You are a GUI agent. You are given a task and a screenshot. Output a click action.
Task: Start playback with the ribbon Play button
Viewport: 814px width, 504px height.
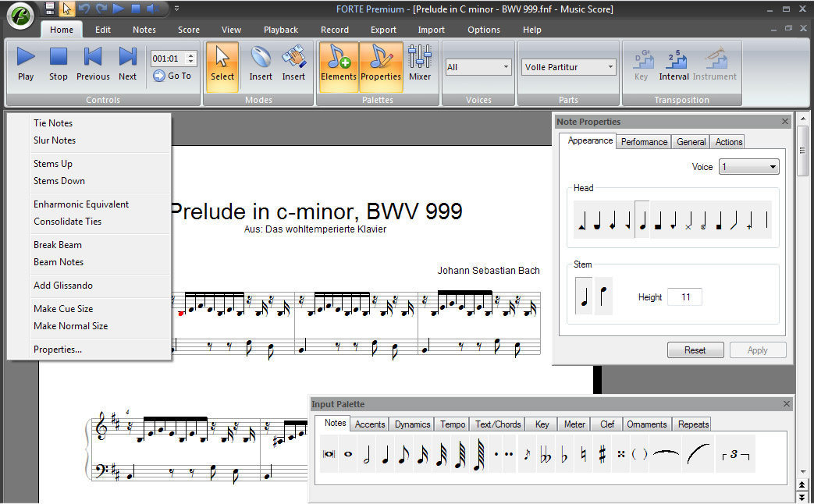[26, 64]
